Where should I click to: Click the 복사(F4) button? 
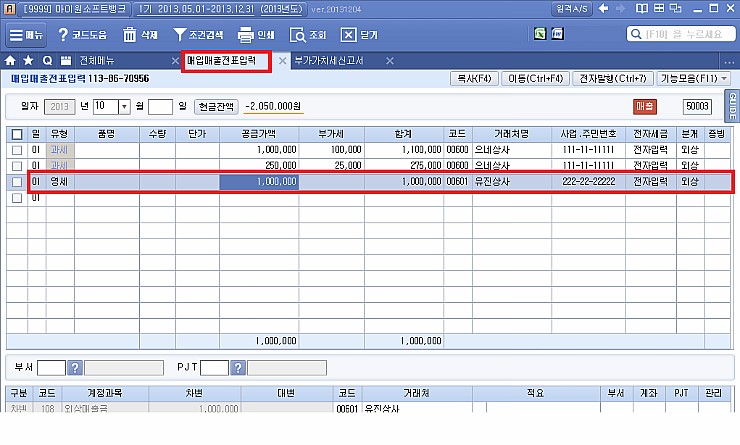(474, 78)
